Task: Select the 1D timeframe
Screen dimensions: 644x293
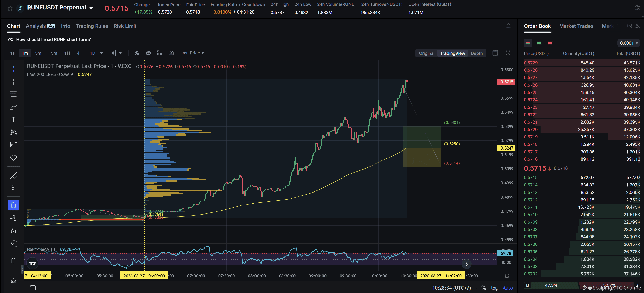Action: [93, 53]
